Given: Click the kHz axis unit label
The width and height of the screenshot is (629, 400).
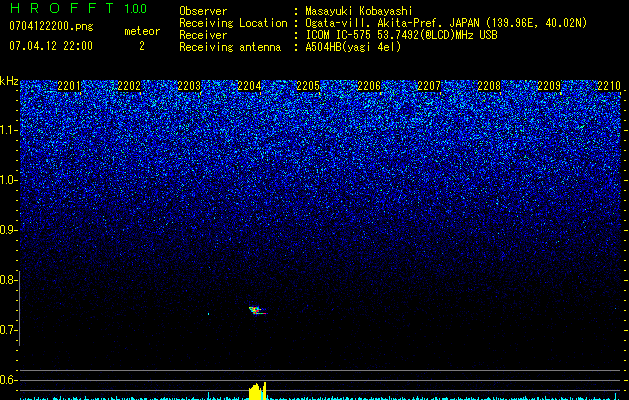Looking at the screenshot, I should point(9,81).
